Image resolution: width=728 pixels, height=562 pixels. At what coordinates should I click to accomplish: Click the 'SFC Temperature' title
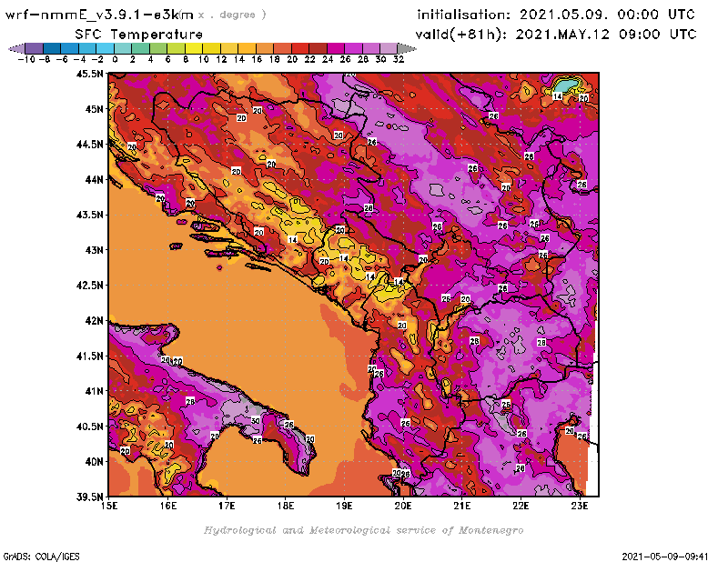139,35
